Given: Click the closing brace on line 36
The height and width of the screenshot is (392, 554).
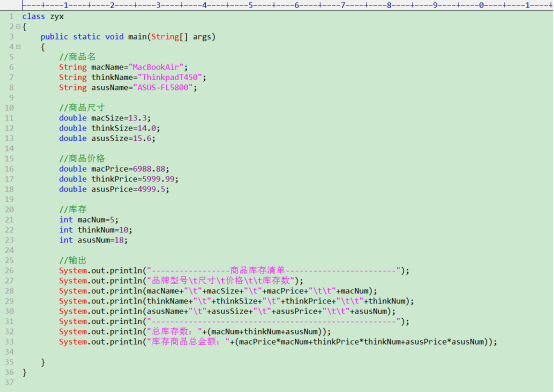Looking at the screenshot, I should tap(24, 373).
